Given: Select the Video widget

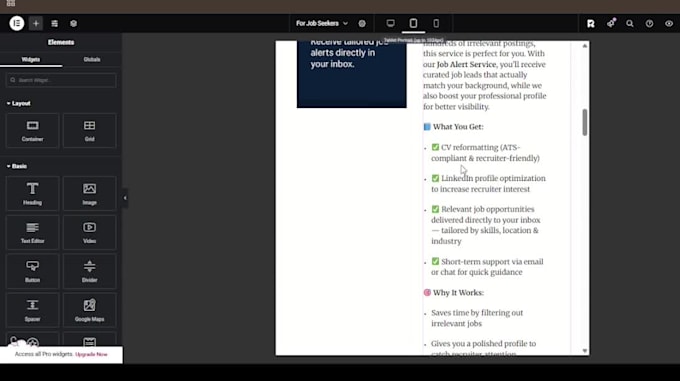Looking at the screenshot, I should coord(89,232).
